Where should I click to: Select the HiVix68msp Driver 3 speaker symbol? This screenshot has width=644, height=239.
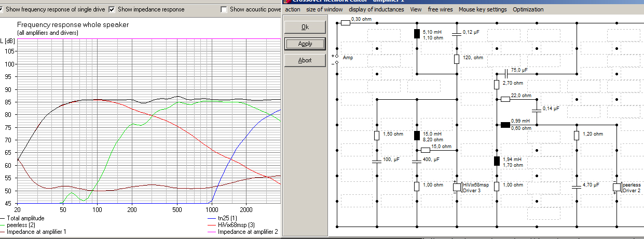pos(457,187)
